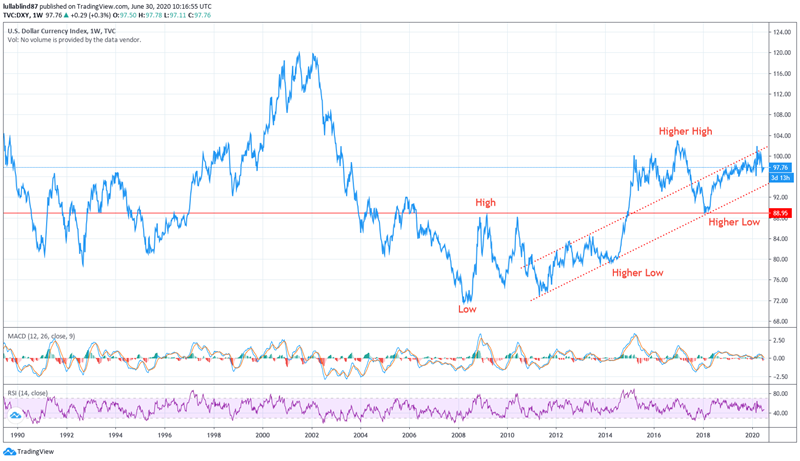This screenshot has height=461, width=800.
Task: Click the 2008 label on time axis
Action: pyautogui.click(x=459, y=437)
